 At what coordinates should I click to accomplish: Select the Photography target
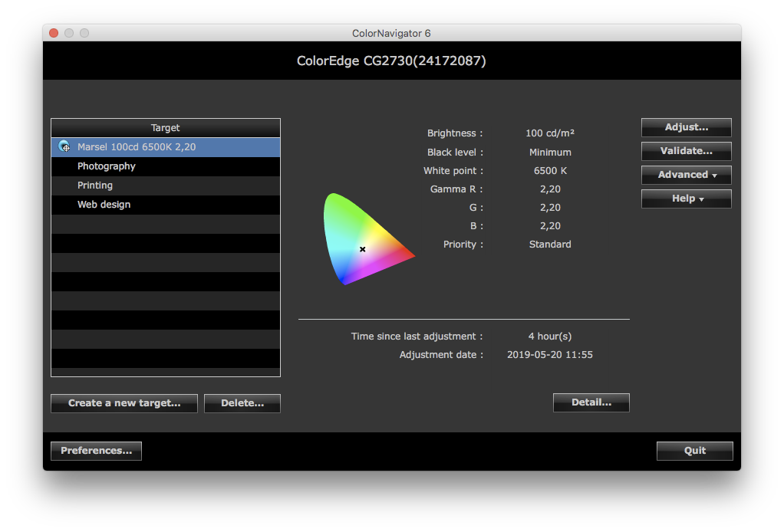(x=166, y=166)
